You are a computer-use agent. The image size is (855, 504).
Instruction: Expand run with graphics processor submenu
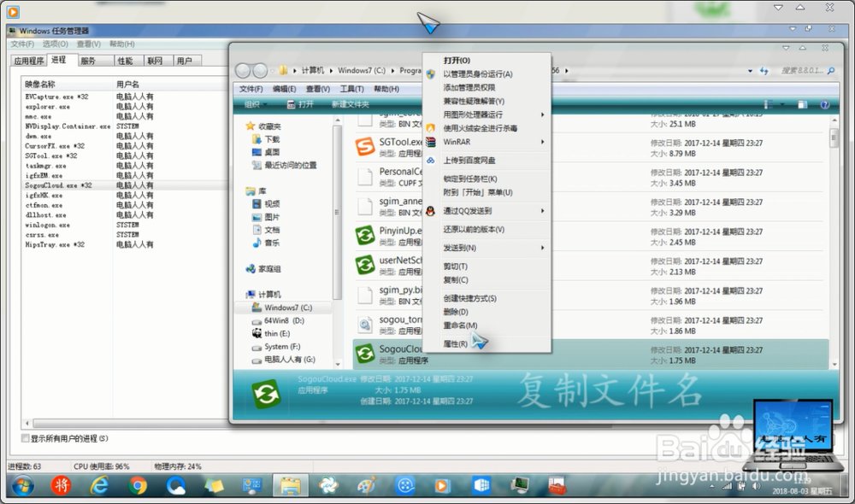click(543, 114)
